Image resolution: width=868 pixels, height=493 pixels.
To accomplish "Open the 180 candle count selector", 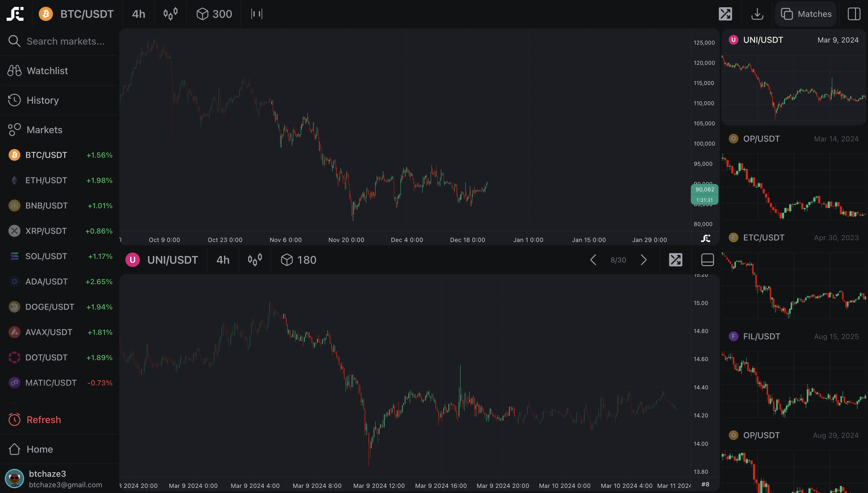I will click(x=299, y=260).
